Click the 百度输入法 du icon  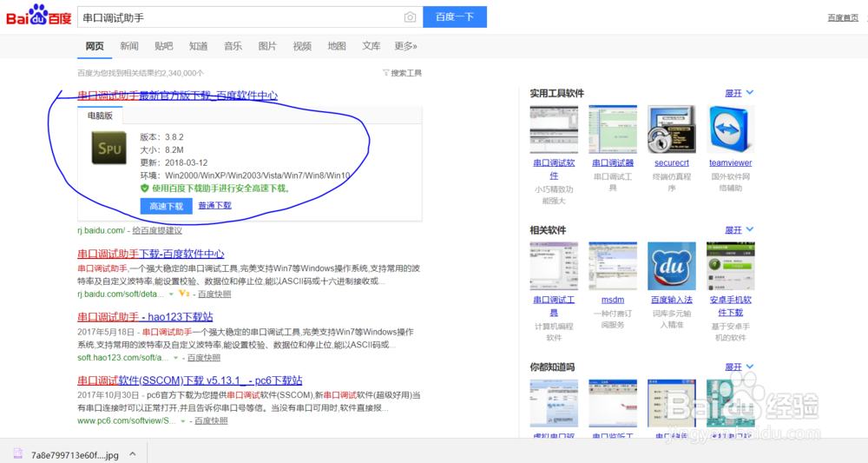672,266
